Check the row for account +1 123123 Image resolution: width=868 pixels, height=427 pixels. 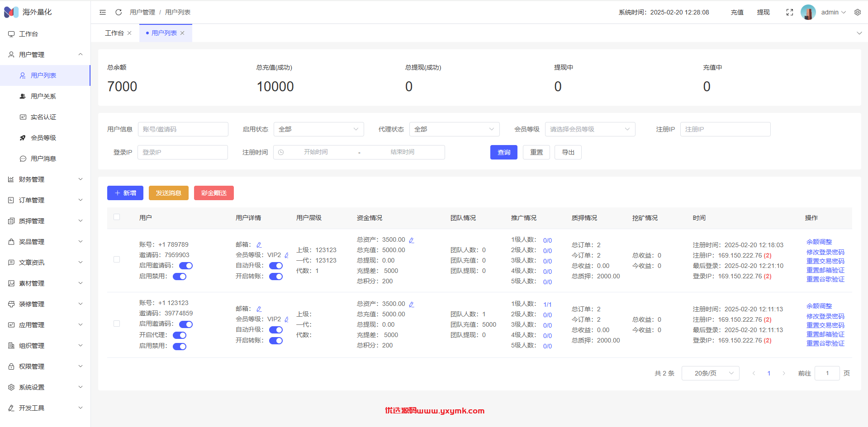coord(117,324)
